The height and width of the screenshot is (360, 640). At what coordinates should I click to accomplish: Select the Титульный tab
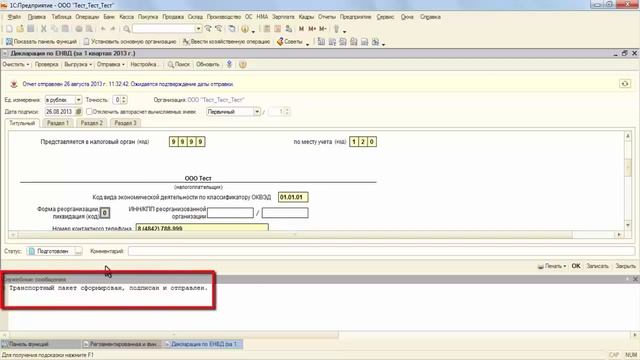(22, 123)
